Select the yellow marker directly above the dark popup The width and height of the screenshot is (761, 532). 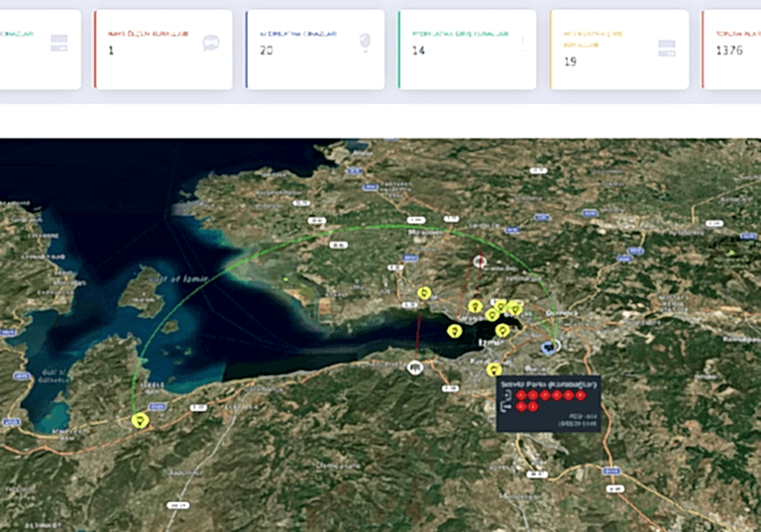(493, 370)
